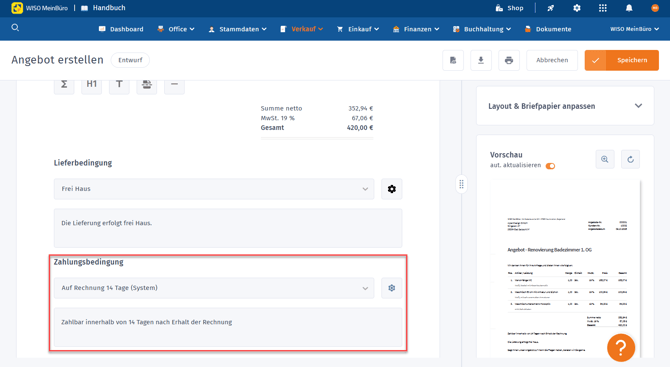
Task: Expand Layout & Briefpapier anpassen panel
Action: coord(565,106)
